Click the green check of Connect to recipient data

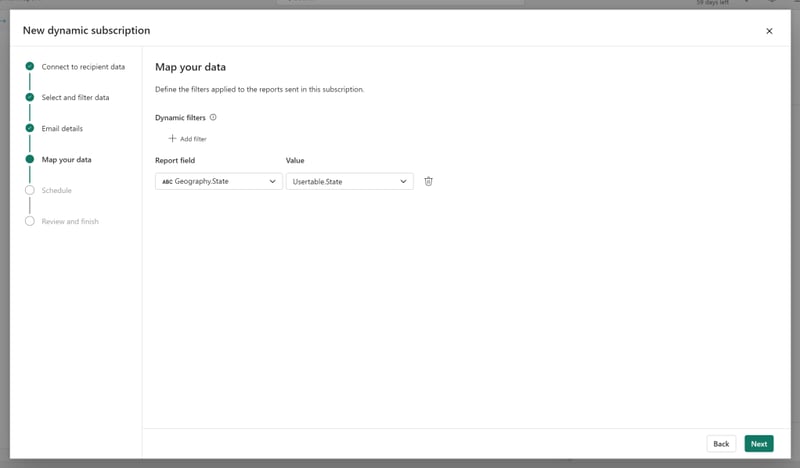click(30, 66)
